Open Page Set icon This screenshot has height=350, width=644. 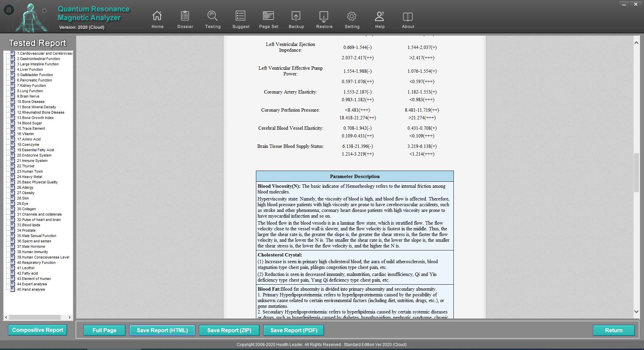(x=268, y=16)
